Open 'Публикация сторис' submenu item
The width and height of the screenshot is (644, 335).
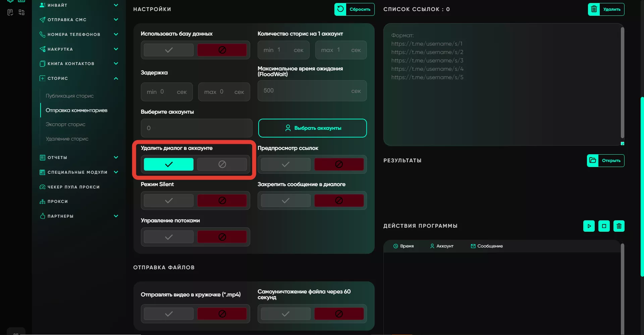70,96
